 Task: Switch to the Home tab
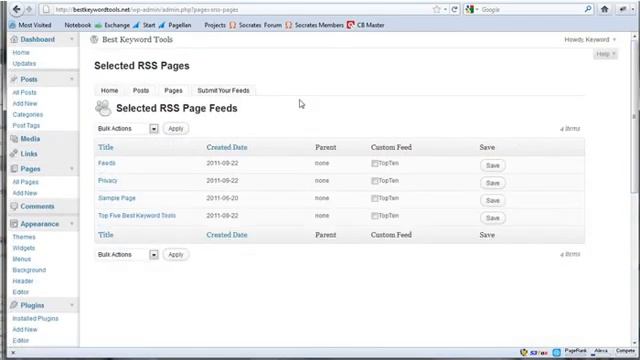(x=109, y=90)
